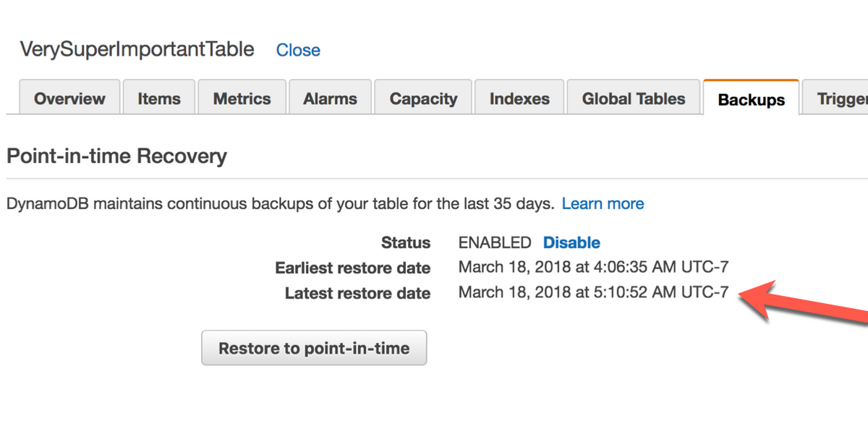Viewport: 868px width, 434px height.
Task: Click the earliest restore date value
Action: coord(593,268)
